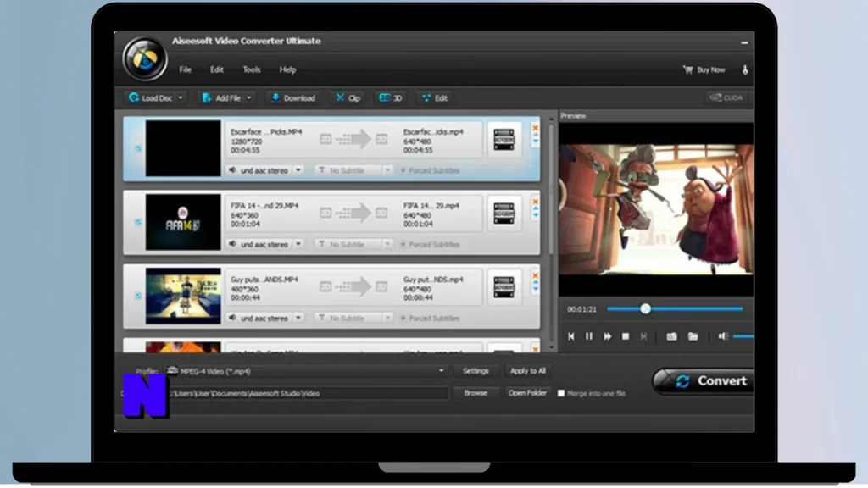Fast forward the preview playback

point(607,336)
